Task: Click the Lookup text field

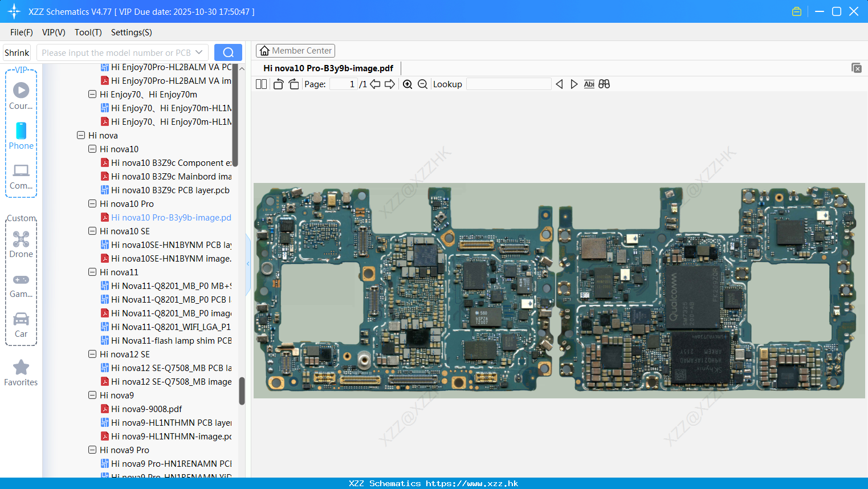Action: pyautogui.click(x=508, y=84)
